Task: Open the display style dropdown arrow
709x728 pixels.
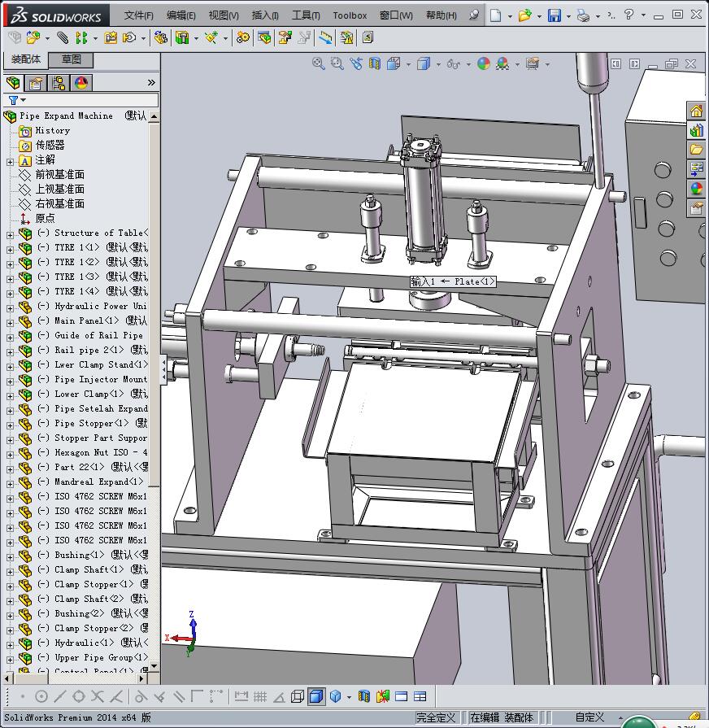Action: (438, 64)
